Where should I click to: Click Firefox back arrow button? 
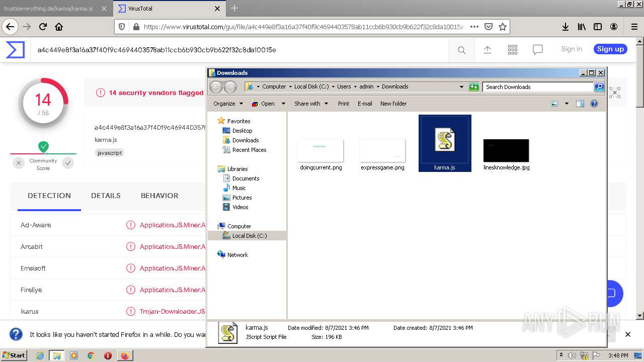pyautogui.click(x=10, y=27)
